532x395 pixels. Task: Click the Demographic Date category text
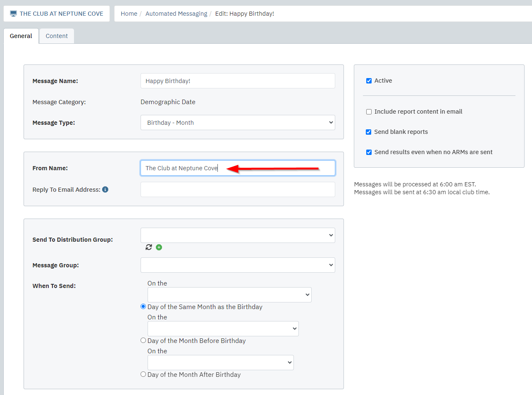(168, 102)
